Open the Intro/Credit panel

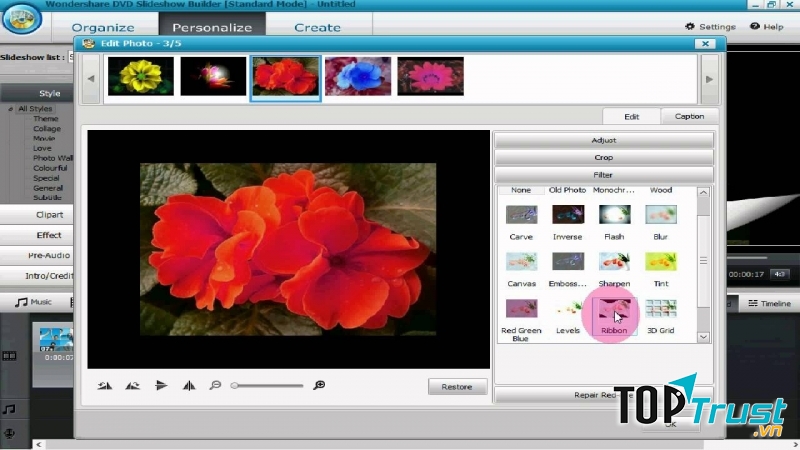pyautogui.click(x=49, y=276)
